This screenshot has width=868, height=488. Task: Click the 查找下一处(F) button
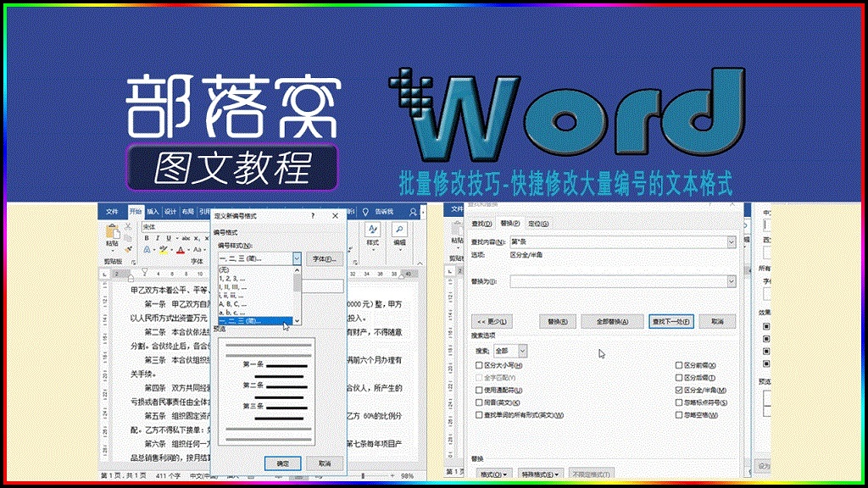(671, 321)
